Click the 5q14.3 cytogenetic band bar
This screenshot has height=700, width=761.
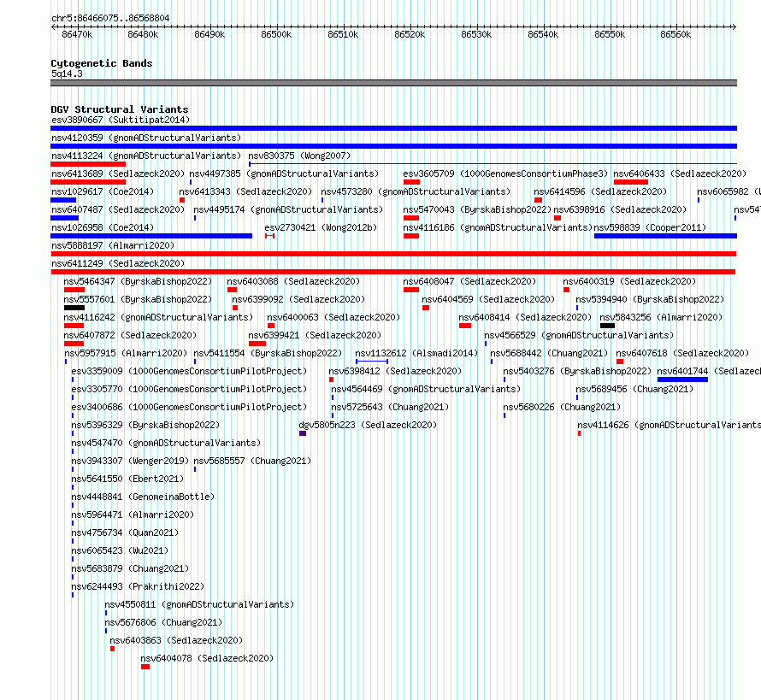pos(393,83)
